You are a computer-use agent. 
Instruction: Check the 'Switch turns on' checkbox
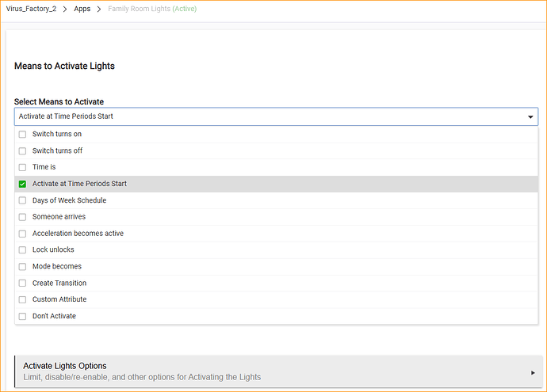(22, 135)
